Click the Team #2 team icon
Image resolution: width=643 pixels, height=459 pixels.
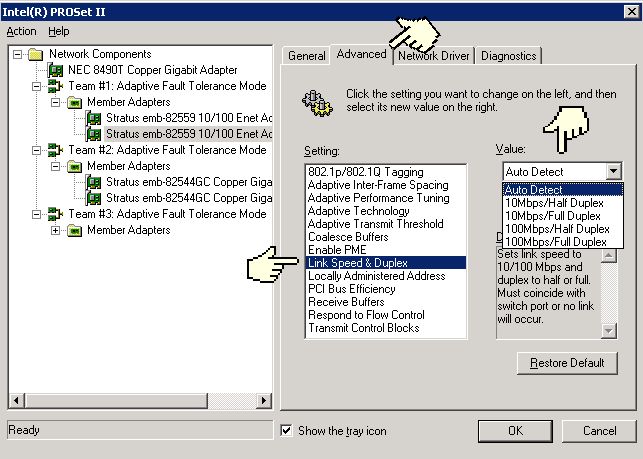click(x=55, y=150)
